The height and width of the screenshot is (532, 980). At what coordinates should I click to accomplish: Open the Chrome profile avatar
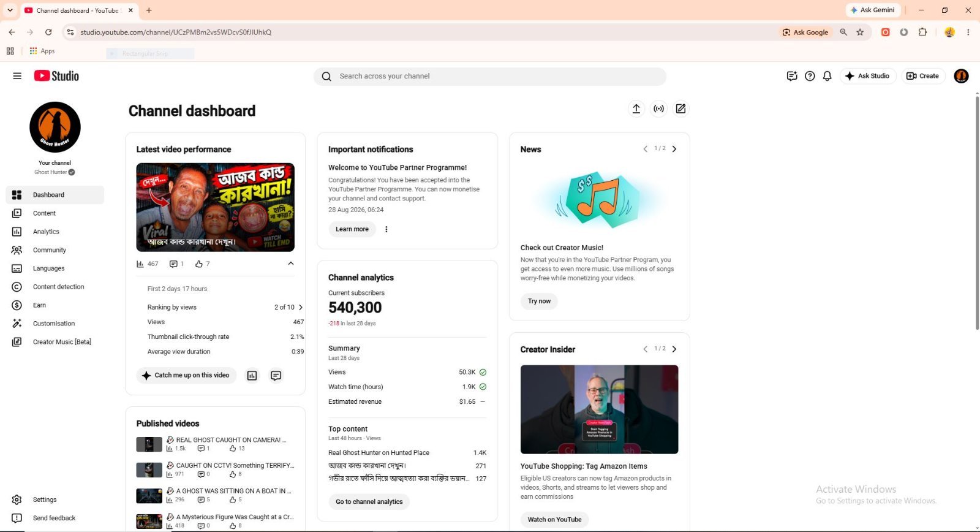tap(949, 32)
